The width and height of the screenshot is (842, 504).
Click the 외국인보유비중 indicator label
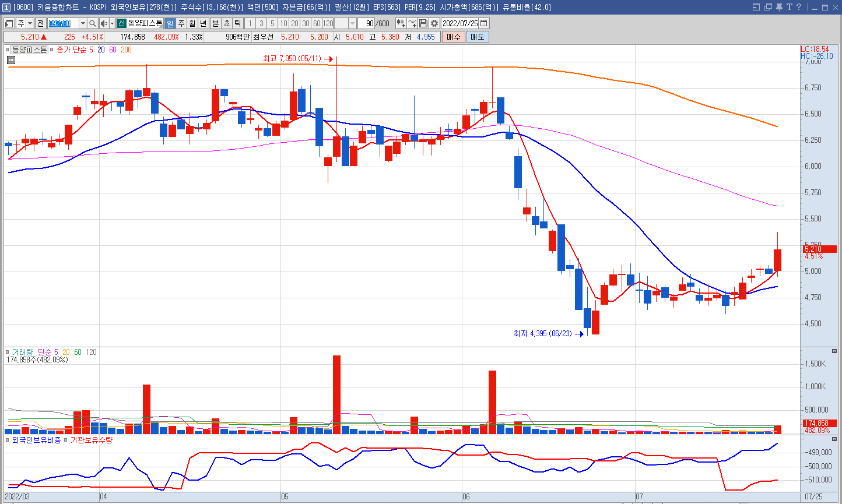[36, 440]
